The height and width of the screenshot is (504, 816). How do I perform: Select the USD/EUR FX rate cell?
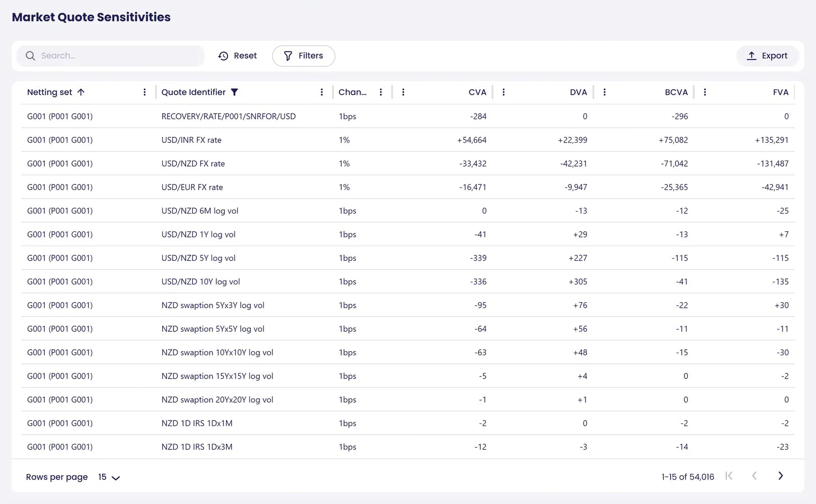pos(192,187)
